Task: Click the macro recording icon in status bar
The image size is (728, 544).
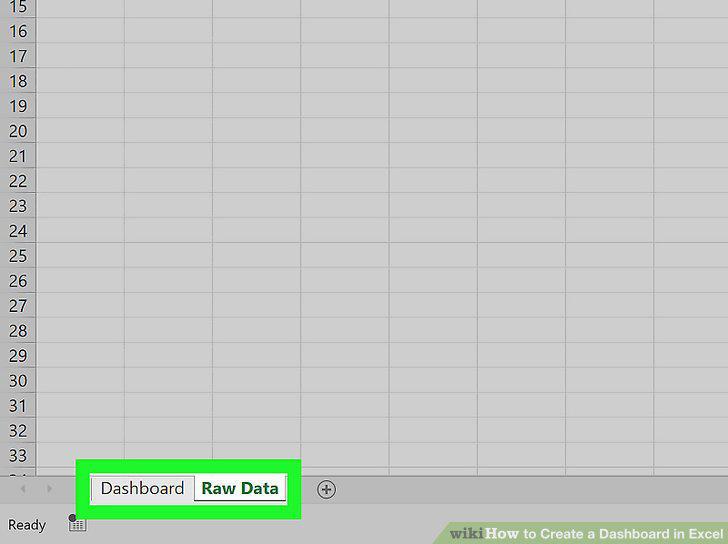Action: 77,523
